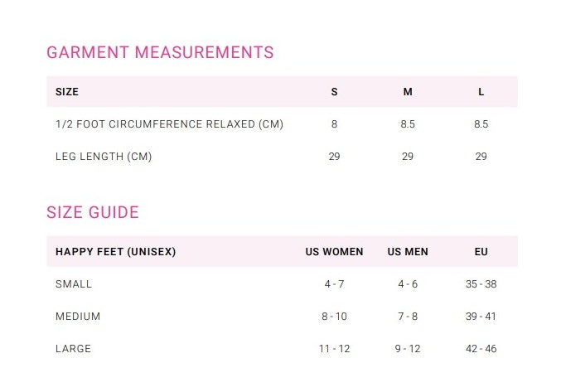
Task: Click the leg length value under size L
Action: pos(481,157)
